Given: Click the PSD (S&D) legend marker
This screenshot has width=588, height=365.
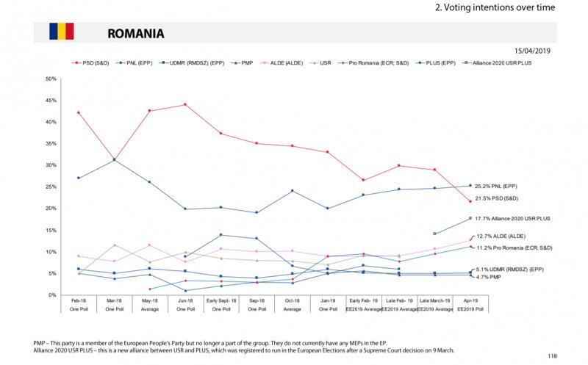Looking at the screenshot, I should pyautogui.click(x=77, y=64).
